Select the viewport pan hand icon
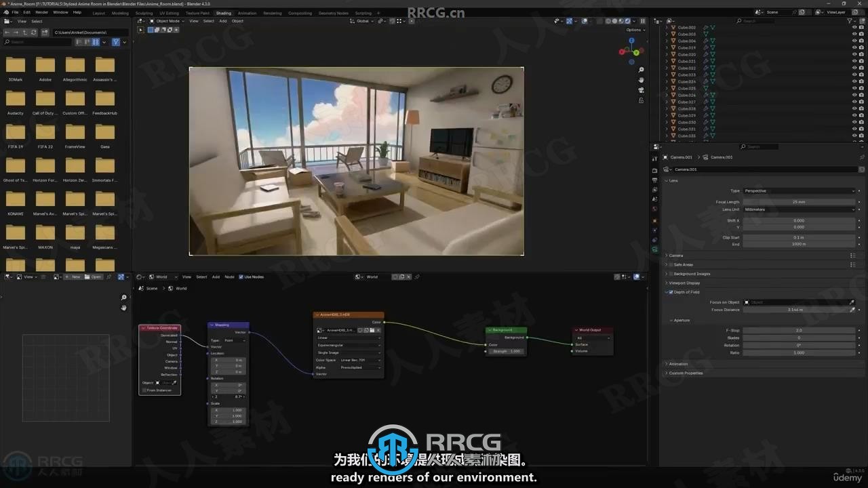868x488 pixels. coord(642,80)
